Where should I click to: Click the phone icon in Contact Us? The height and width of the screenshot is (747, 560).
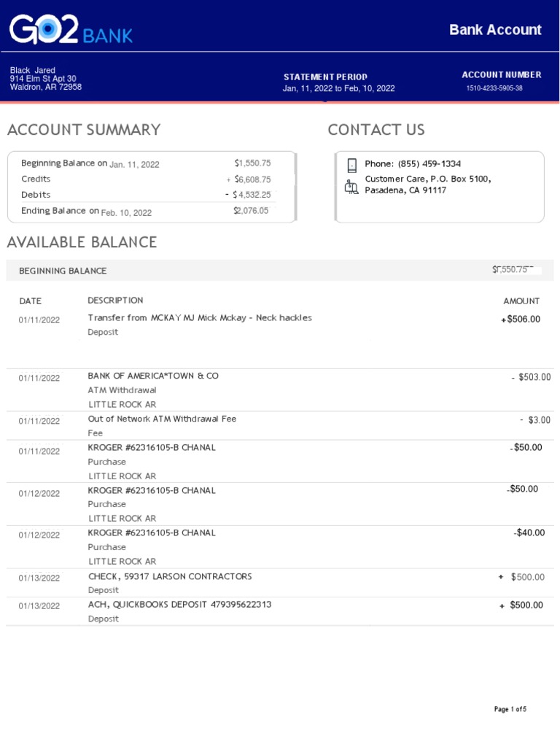(x=351, y=164)
